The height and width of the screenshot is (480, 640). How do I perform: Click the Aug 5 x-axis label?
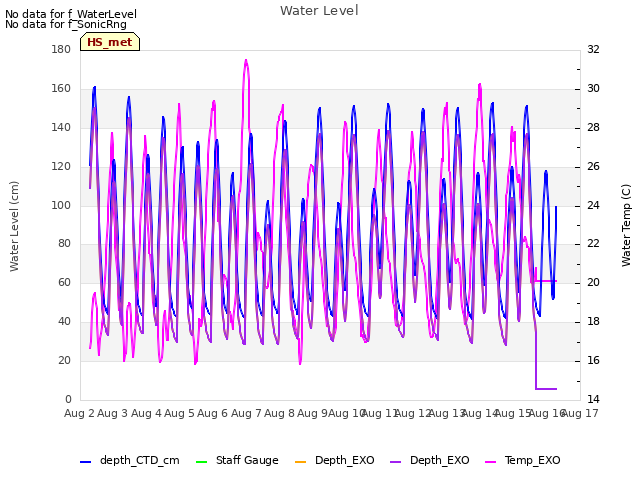coord(179,413)
